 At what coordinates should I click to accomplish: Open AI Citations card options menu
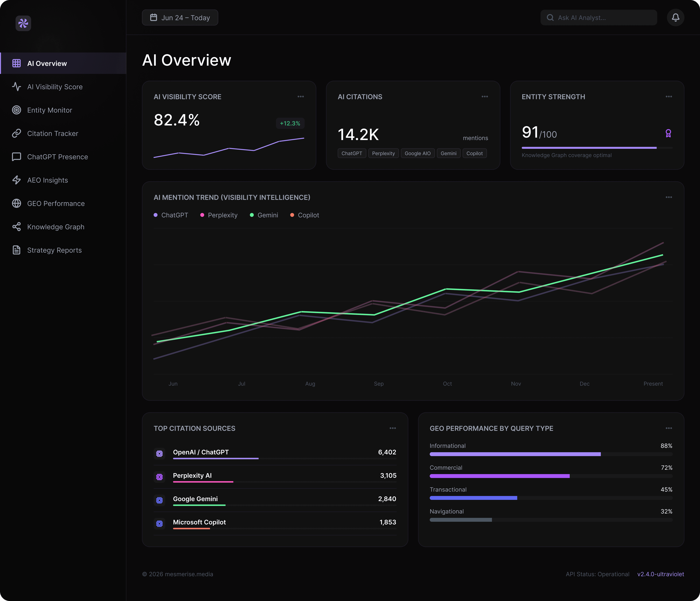(485, 97)
